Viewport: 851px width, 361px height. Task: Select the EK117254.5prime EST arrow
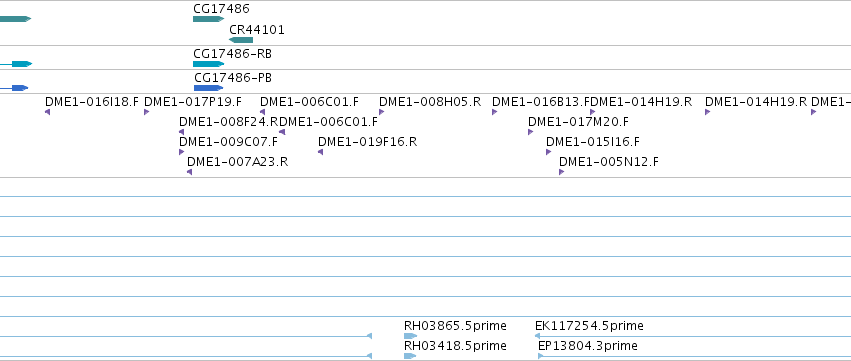click(x=538, y=336)
